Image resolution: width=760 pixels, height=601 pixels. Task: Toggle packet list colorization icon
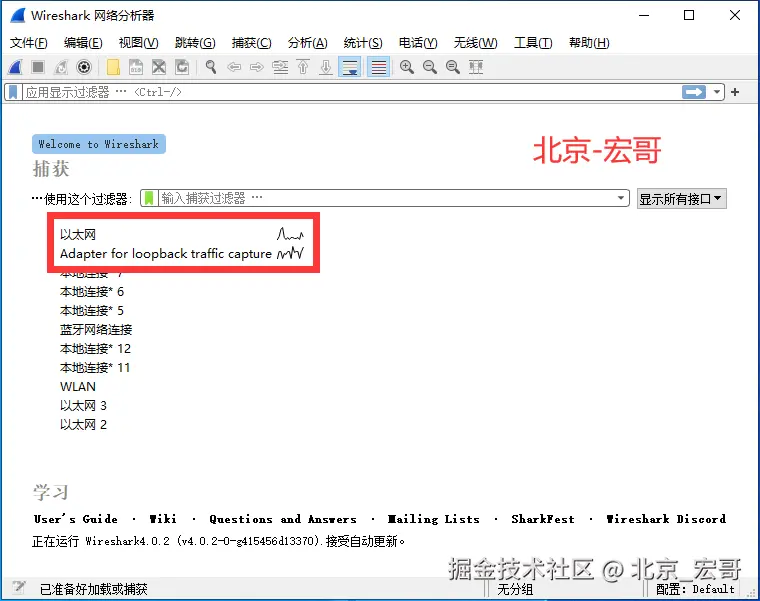coord(379,67)
